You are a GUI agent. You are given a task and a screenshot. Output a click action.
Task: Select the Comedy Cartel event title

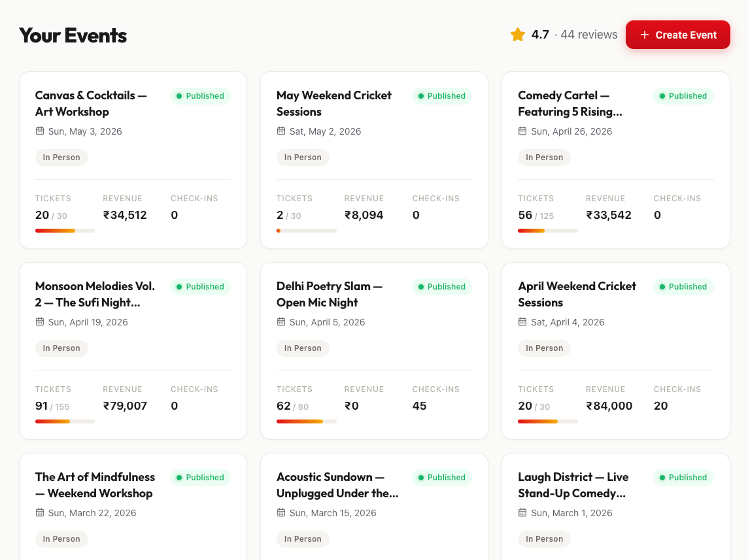click(569, 103)
